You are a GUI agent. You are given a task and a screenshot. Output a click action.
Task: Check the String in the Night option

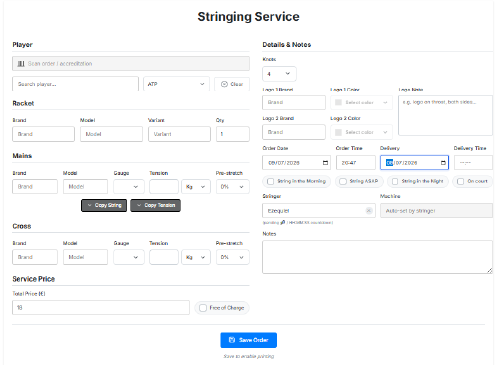click(x=395, y=181)
